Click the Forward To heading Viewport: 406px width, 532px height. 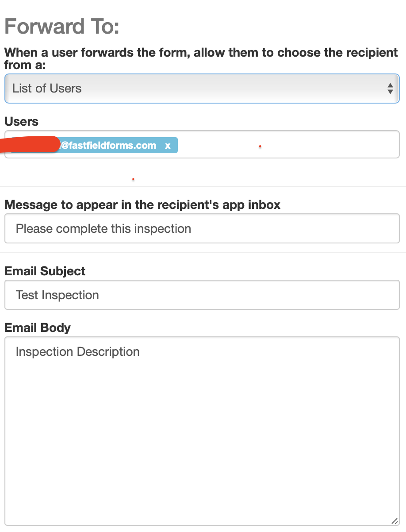[x=62, y=27]
